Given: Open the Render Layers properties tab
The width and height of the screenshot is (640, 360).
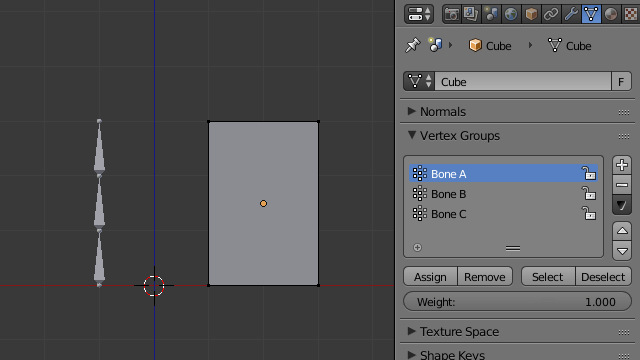Looking at the screenshot, I should pyautogui.click(x=471, y=14).
